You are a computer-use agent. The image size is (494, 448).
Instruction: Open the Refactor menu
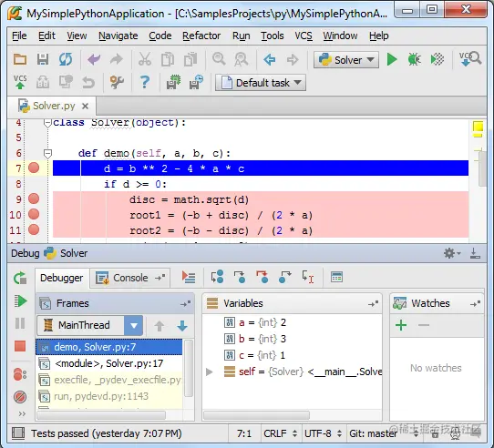click(x=201, y=36)
